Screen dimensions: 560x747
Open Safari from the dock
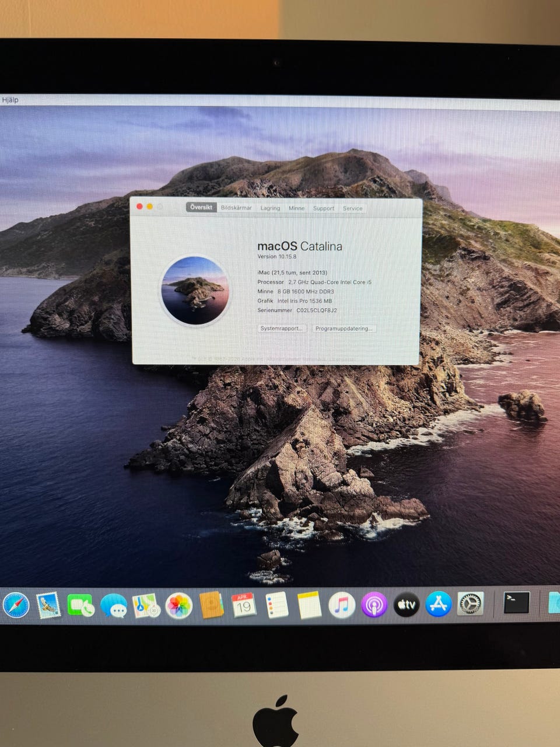click(16, 605)
